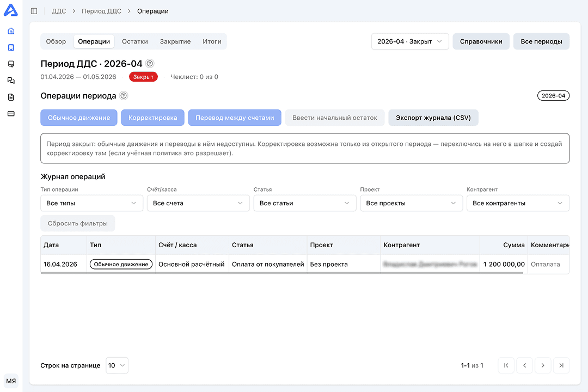
Task: Click the Операции breadcrumb item
Action: (x=152, y=11)
